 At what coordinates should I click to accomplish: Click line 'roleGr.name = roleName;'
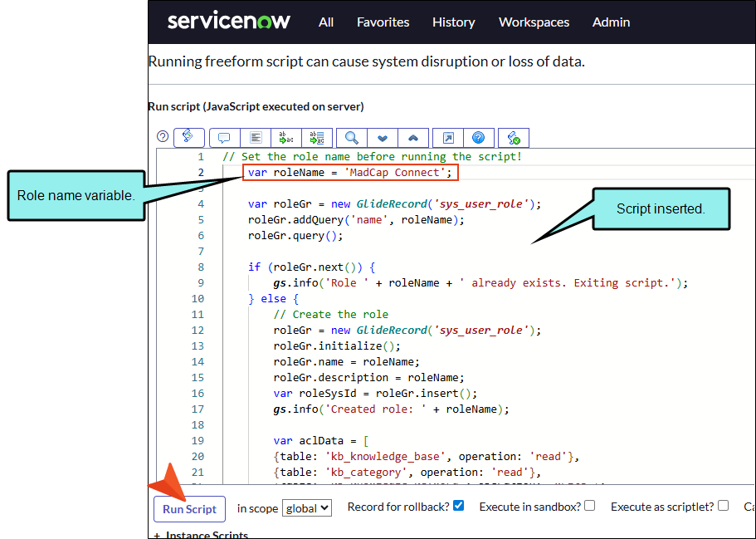(x=347, y=362)
